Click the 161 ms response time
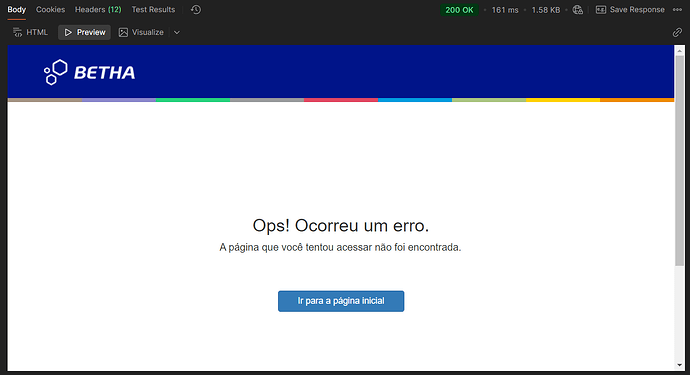690x375 pixels. tap(505, 10)
